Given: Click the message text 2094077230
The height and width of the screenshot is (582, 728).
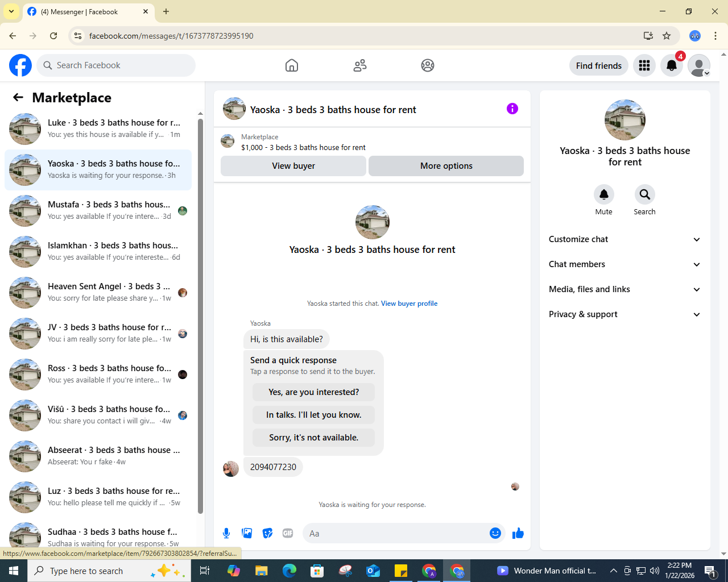Looking at the screenshot, I should pyautogui.click(x=273, y=467).
